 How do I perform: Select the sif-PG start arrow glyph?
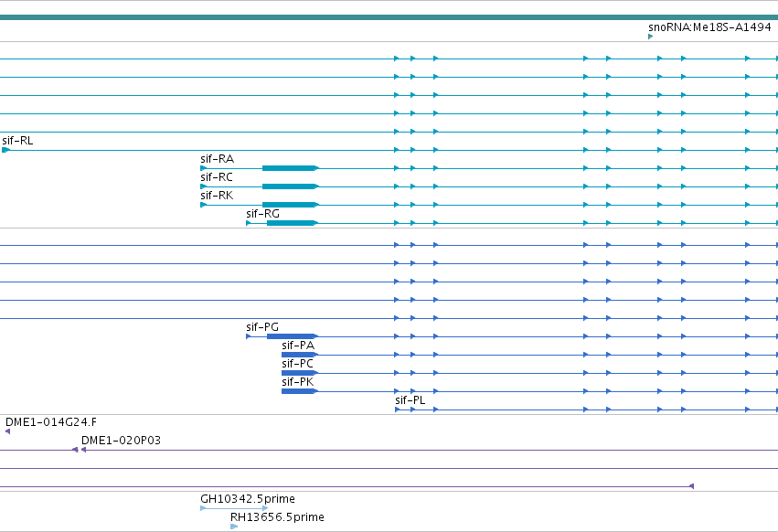[x=249, y=336]
